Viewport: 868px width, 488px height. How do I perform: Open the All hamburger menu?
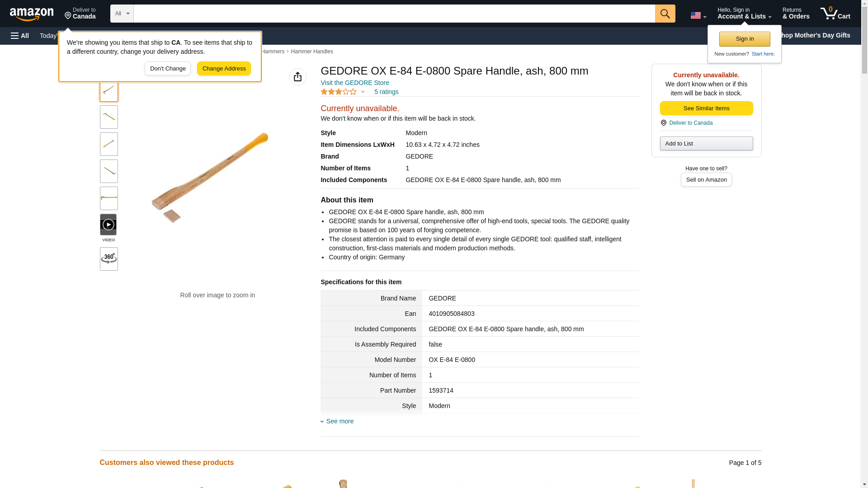coord(20,36)
